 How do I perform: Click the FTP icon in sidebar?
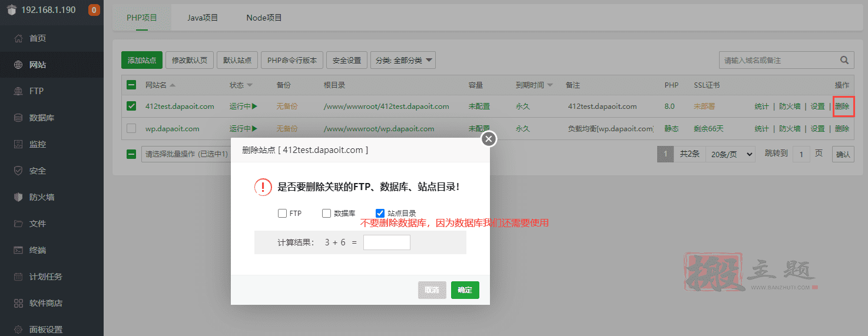point(18,91)
